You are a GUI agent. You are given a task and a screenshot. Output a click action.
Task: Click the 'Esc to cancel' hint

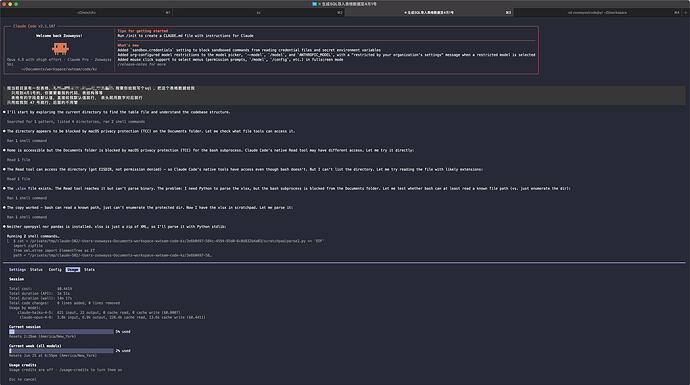click(x=22, y=379)
